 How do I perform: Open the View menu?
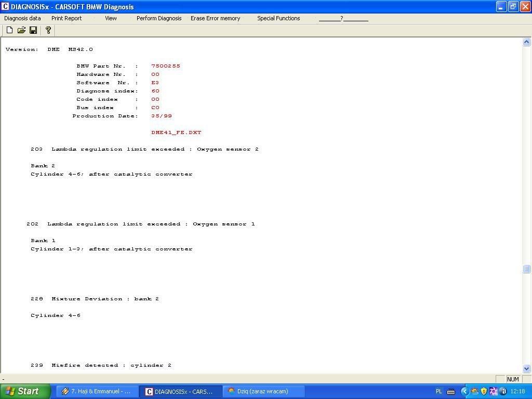pos(111,18)
